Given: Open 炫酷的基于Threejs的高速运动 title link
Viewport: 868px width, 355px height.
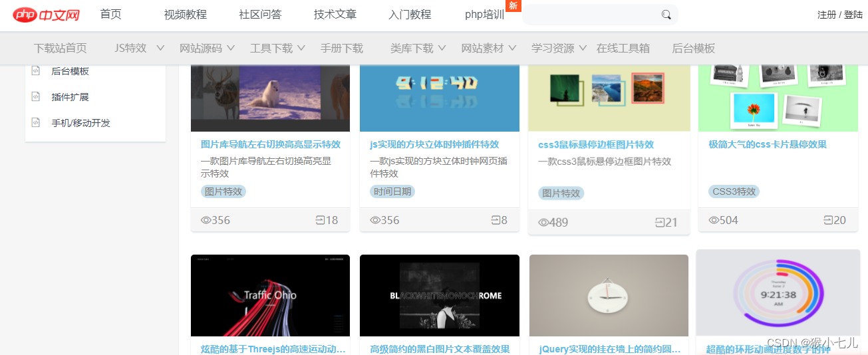Looking at the screenshot, I should (273, 348).
